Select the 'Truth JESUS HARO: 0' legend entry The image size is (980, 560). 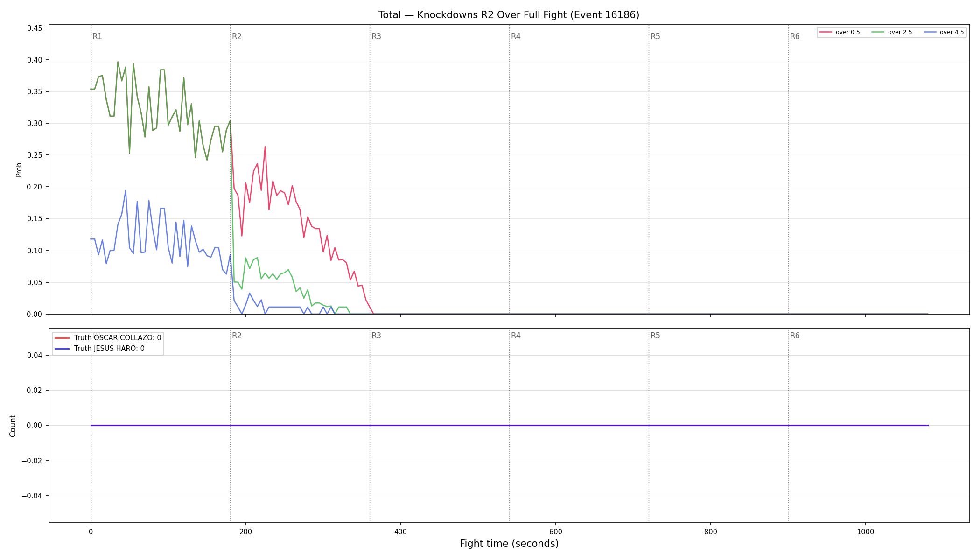[99, 349]
